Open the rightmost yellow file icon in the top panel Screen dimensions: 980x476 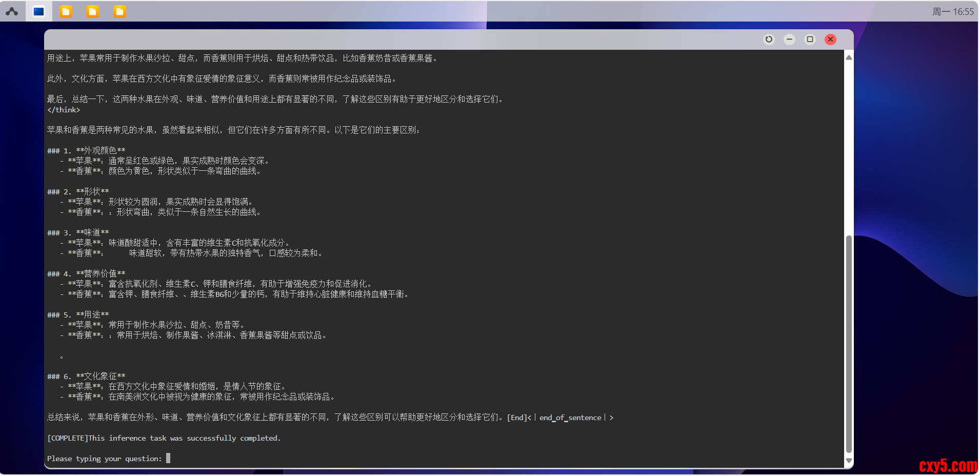(119, 11)
